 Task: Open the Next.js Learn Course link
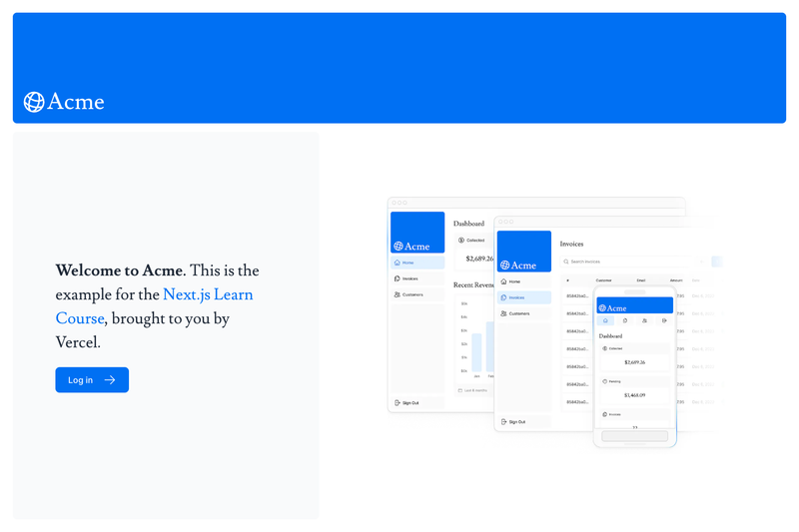coord(154,306)
